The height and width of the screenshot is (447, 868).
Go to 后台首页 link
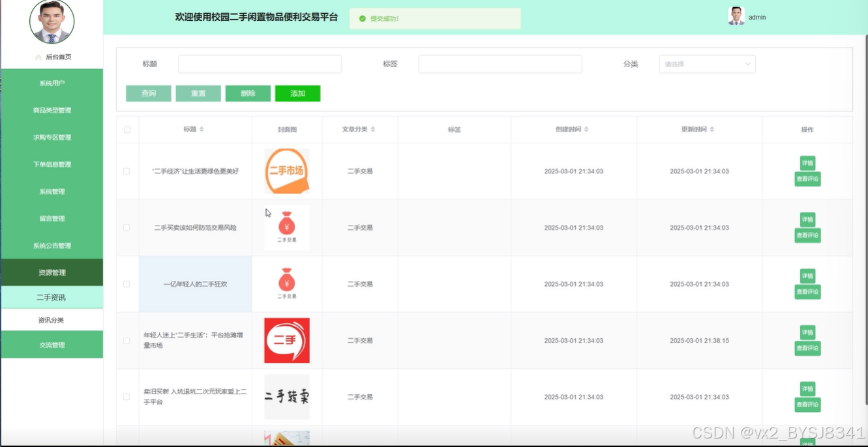[58, 57]
